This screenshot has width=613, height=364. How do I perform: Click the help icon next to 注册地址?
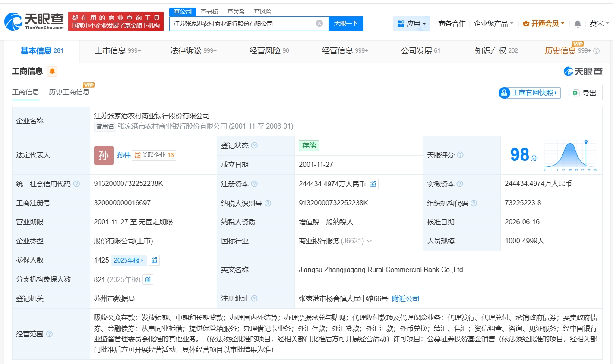254,298
